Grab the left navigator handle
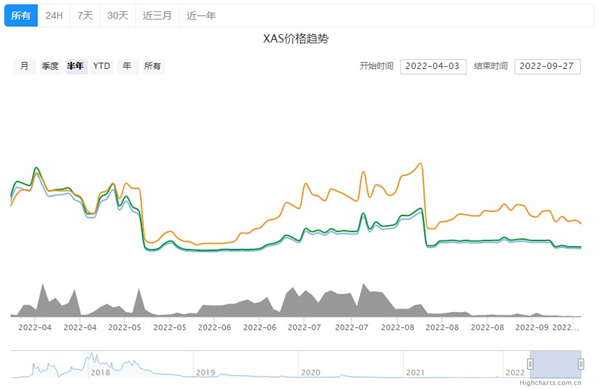Screen dimensions: 600x389 [x=530, y=364]
